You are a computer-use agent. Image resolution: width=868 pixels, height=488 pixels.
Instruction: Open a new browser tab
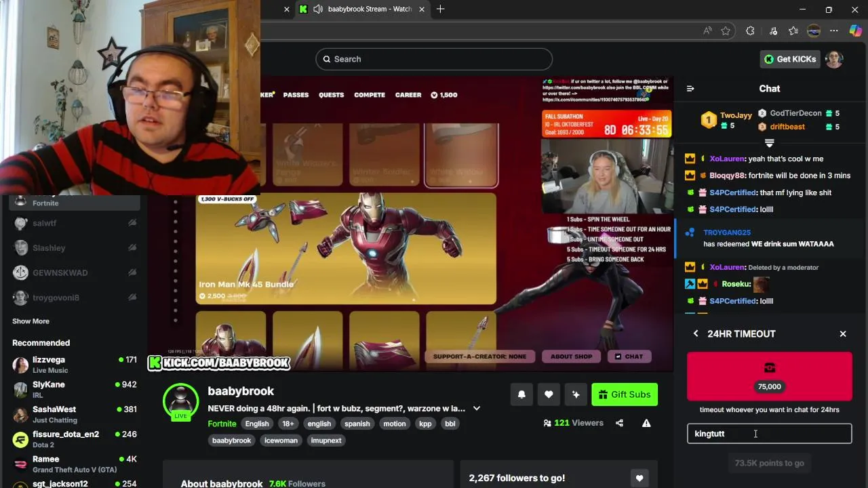pyautogui.click(x=441, y=9)
